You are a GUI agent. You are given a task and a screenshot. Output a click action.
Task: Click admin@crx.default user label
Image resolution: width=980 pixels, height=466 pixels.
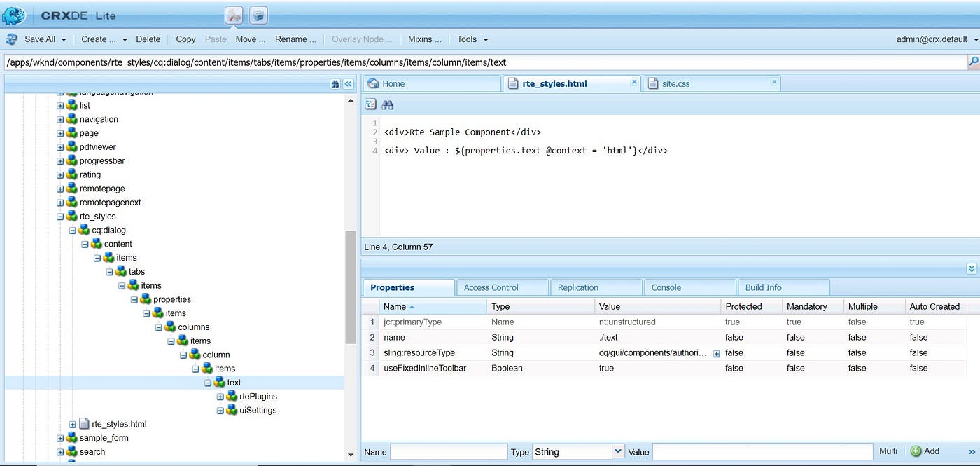pos(932,39)
